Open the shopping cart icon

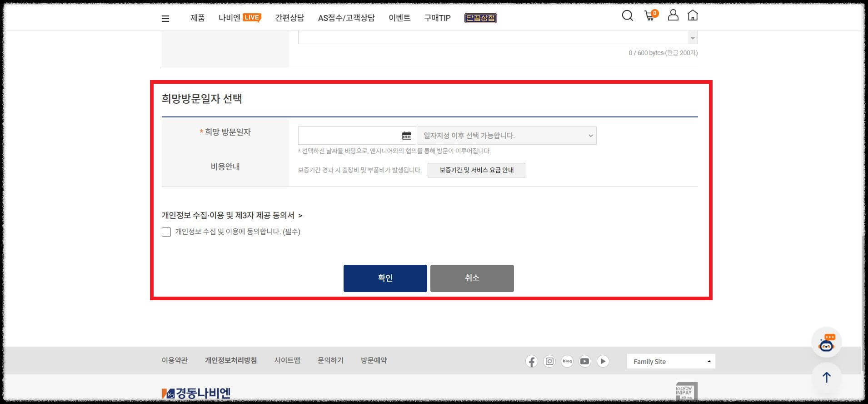651,15
